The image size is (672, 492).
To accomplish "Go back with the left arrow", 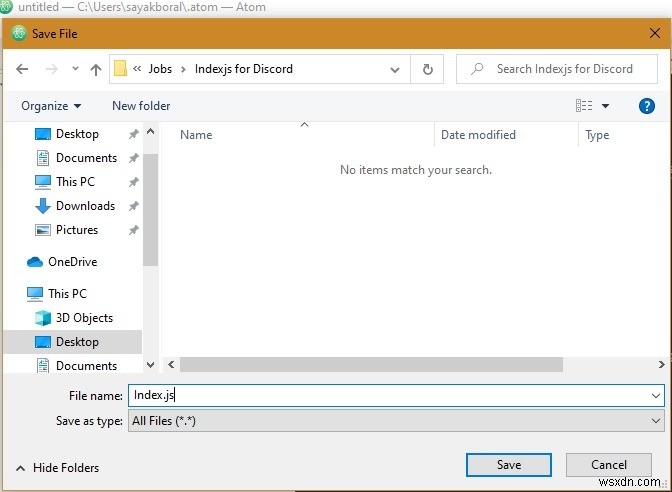I will pyautogui.click(x=22, y=69).
